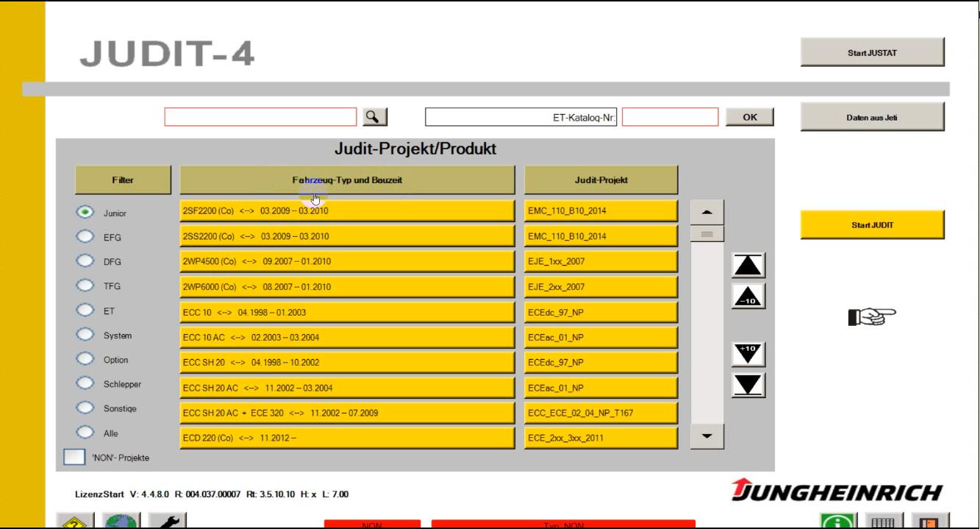Select project EJE_2xx_2007
The width and height of the screenshot is (980, 529).
pos(601,287)
